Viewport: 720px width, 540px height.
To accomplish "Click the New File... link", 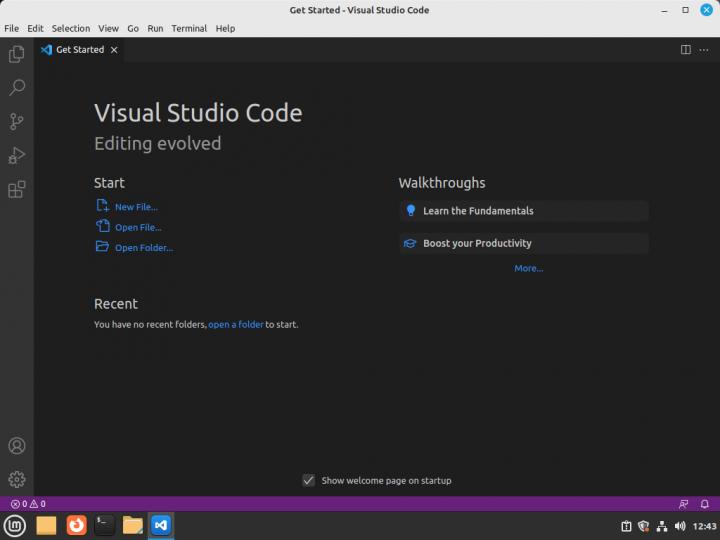I will (136, 207).
